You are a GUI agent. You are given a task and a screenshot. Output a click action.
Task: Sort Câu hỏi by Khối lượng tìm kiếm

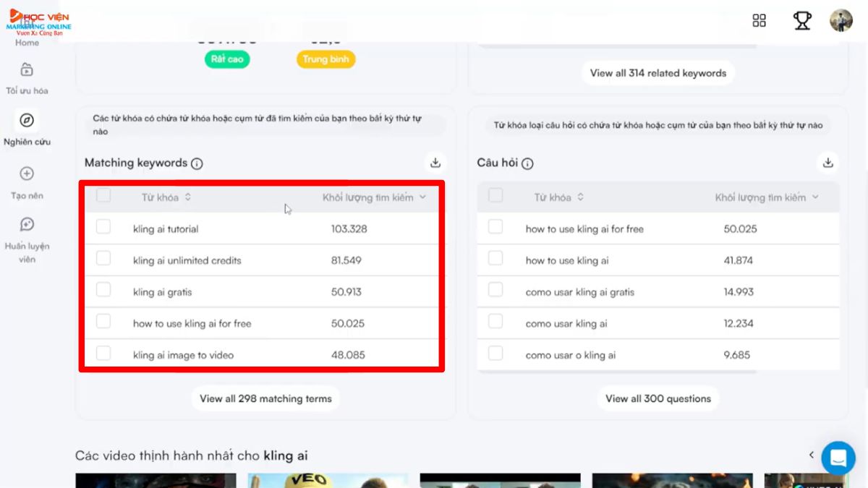point(767,197)
